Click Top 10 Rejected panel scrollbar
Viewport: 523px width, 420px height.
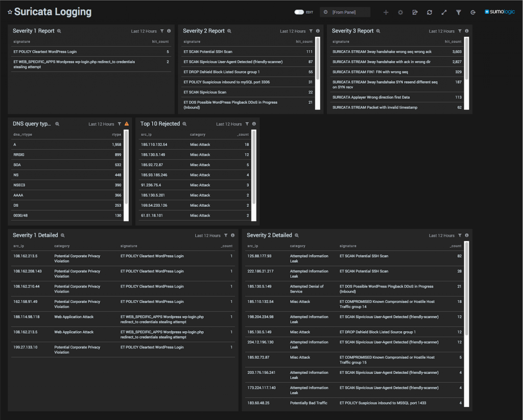[x=254, y=175]
